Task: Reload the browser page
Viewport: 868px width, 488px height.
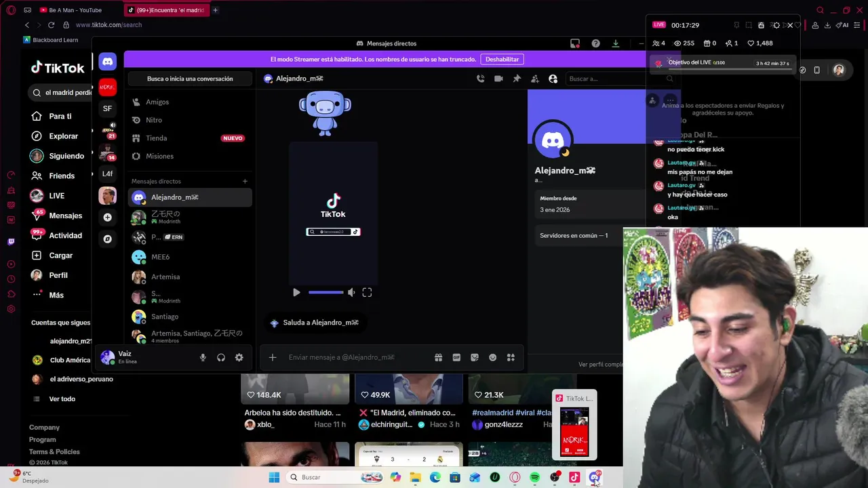Action: pos(51,25)
